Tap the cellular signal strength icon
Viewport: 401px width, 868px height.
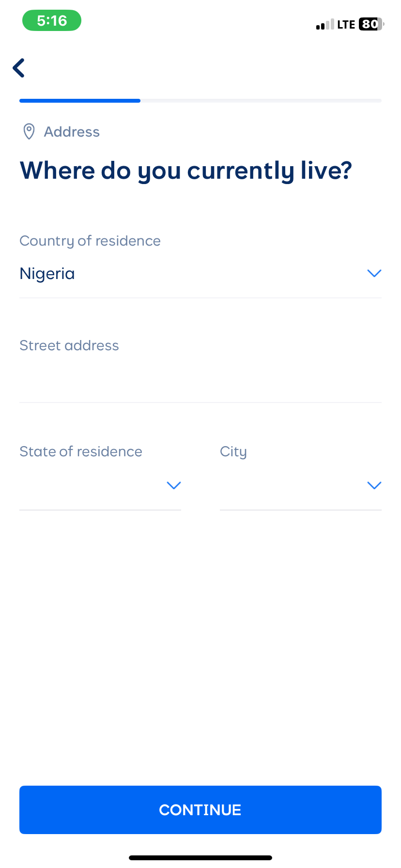click(x=325, y=25)
